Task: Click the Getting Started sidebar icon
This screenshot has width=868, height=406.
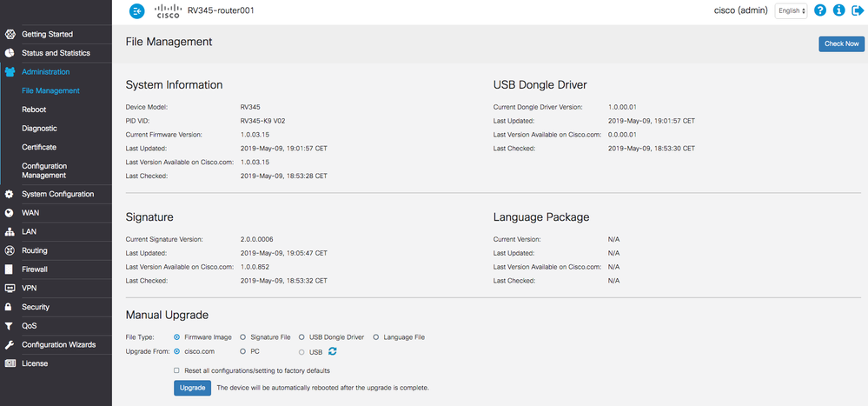Action: 9,35
